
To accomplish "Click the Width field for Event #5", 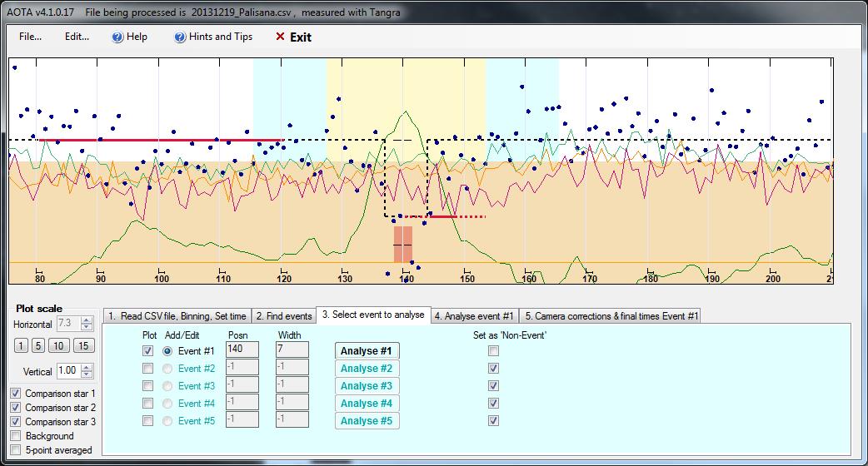I will click(292, 419).
